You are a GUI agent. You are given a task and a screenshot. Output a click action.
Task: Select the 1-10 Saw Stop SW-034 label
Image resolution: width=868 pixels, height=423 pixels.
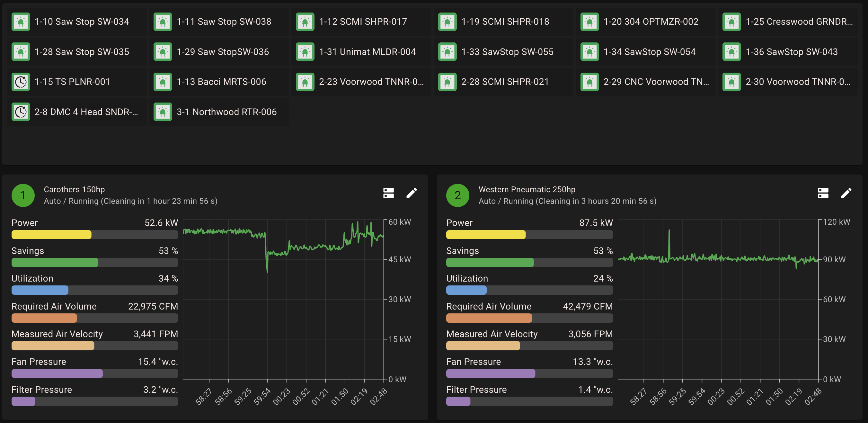(82, 22)
